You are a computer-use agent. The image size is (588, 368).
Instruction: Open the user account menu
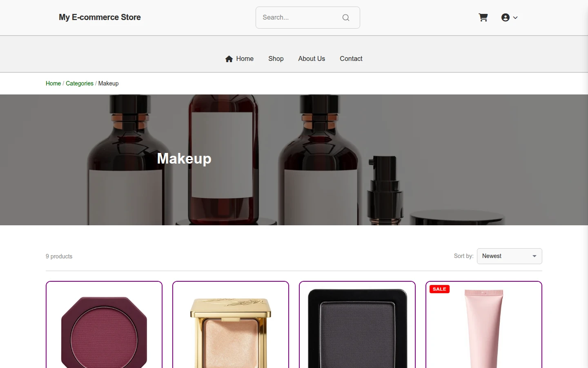click(509, 18)
